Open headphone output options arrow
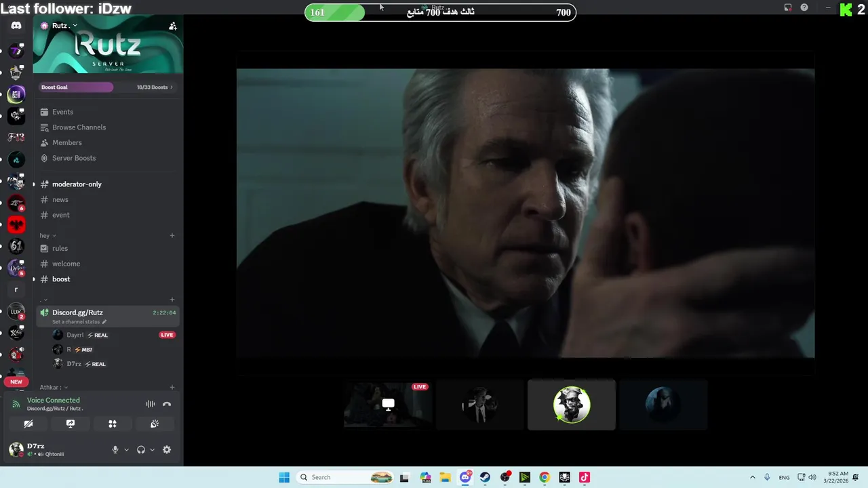This screenshot has height=488, width=868. pyautogui.click(x=152, y=450)
